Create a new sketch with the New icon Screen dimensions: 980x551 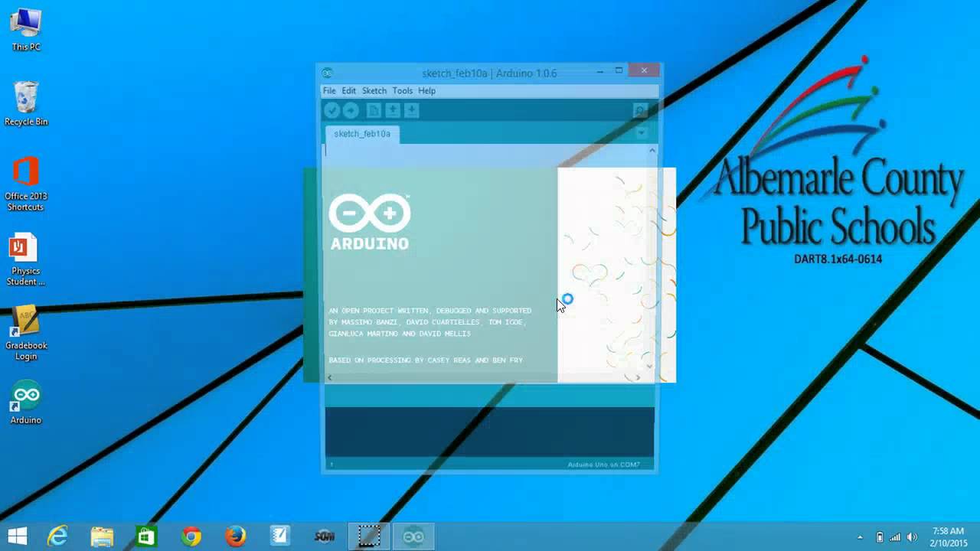click(374, 111)
